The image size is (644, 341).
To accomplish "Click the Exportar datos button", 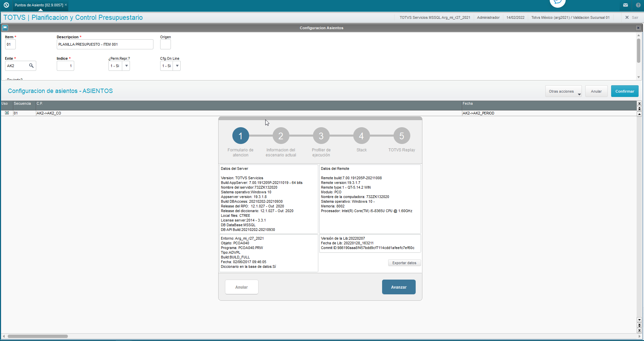I will click(x=404, y=263).
